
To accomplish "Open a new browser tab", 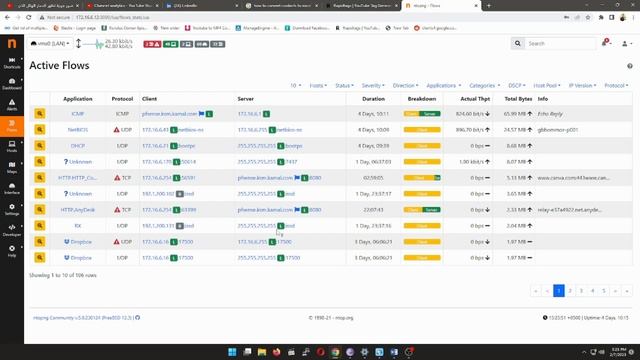I will pyautogui.click(x=489, y=6).
